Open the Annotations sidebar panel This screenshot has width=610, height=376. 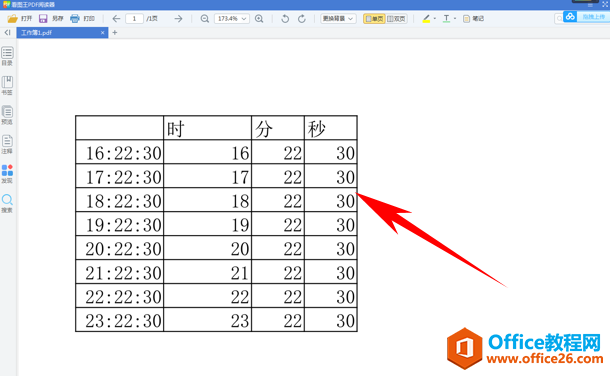(7, 145)
